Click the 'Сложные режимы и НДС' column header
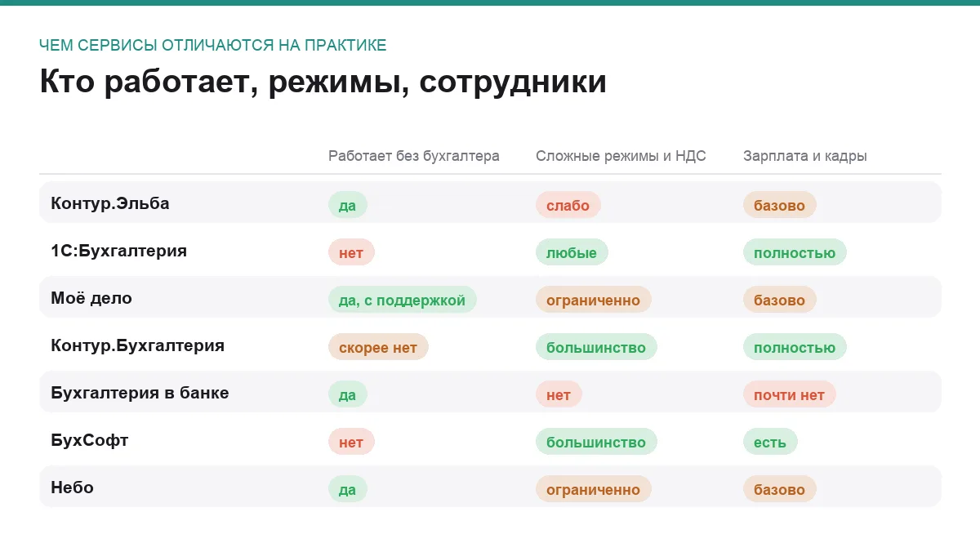Viewport: 980px width, 552px height. 621,156
